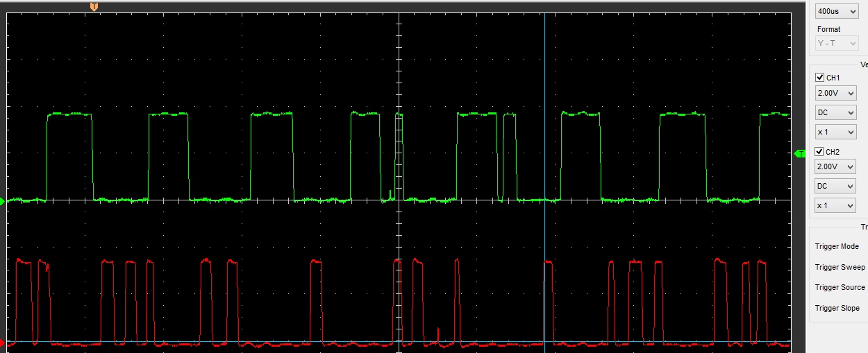The height and width of the screenshot is (353, 868).
Task: Open the CH2 x 1 probe dropdown
Action: click(836, 205)
